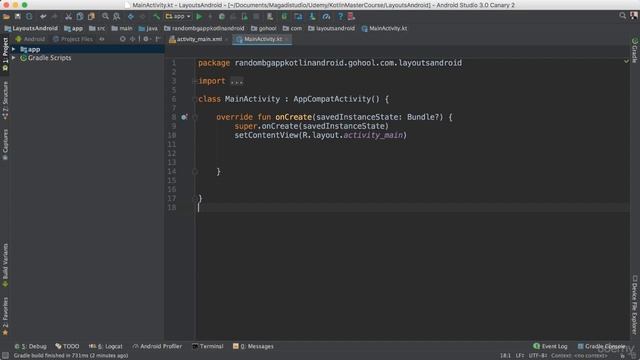Viewport: 640px width, 360px height.
Task: Open the app run configuration dropdown
Action: (178, 17)
